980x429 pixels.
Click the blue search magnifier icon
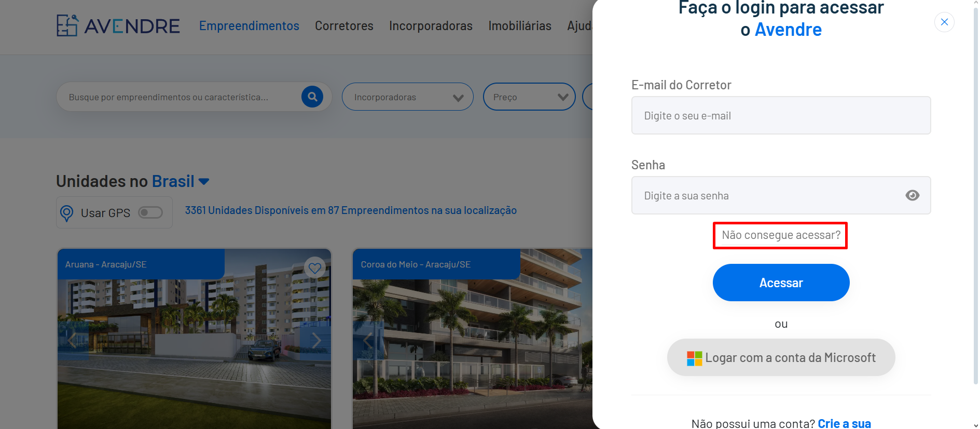312,97
